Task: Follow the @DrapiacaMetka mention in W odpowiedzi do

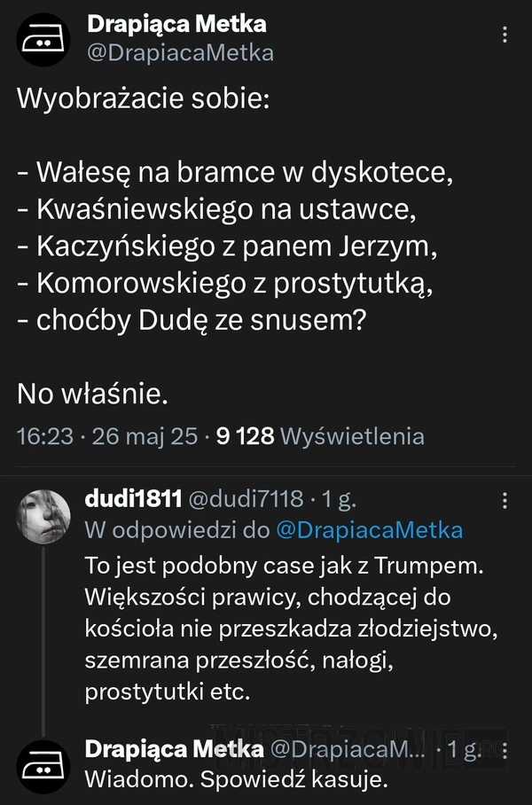Action: tap(369, 530)
